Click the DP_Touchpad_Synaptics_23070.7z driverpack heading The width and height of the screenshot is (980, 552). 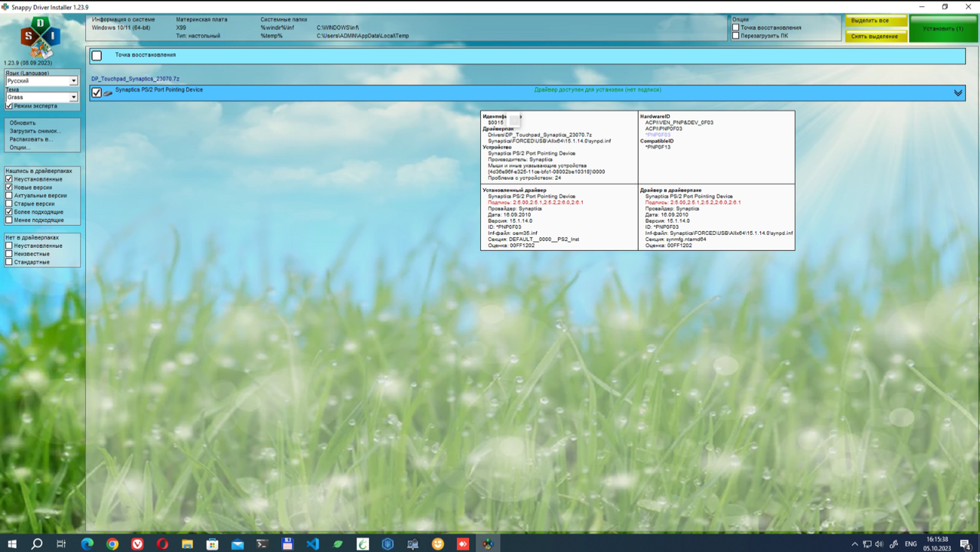pos(136,79)
